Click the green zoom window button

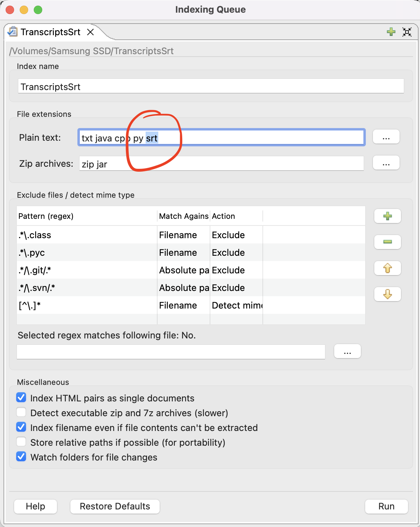38,10
